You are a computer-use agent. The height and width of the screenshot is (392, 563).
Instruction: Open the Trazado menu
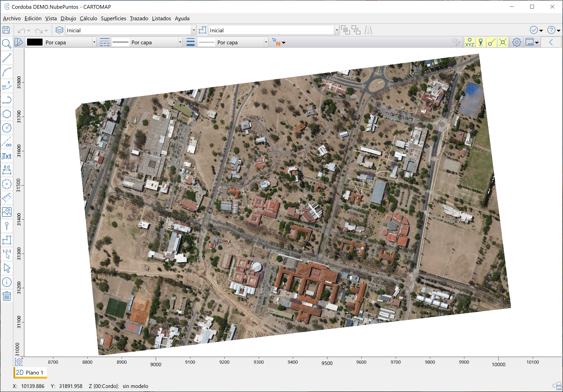tap(139, 19)
